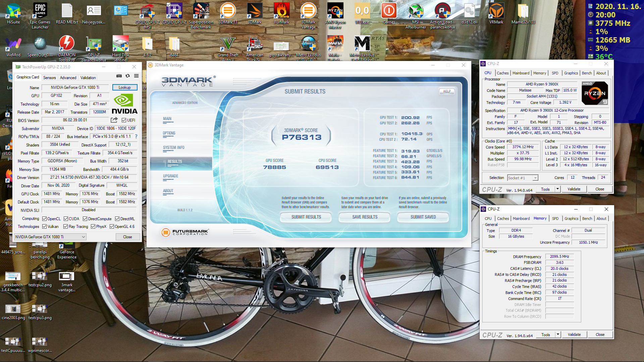Toggle the DirectCompute checkbox

coord(85,219)
